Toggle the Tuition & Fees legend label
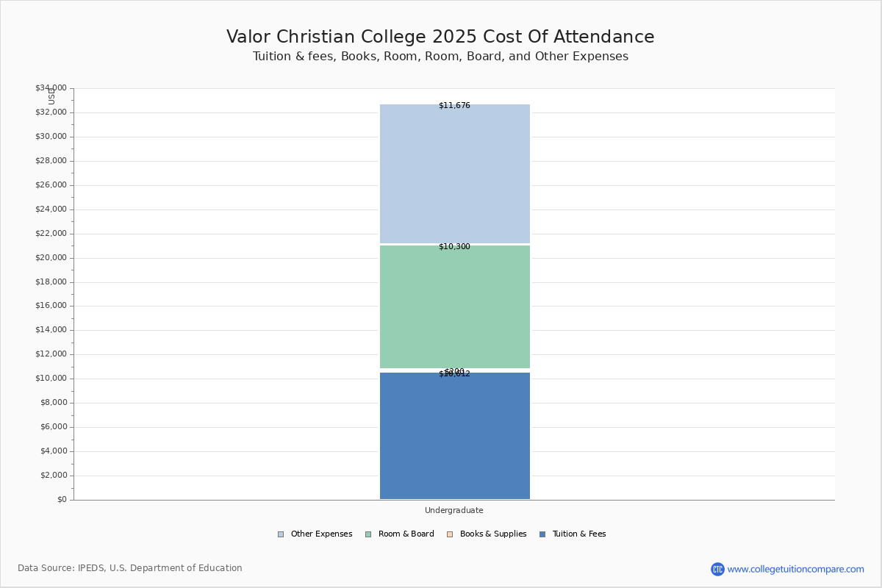This screenshot has height=588, width=882. [x=579, y=534]
